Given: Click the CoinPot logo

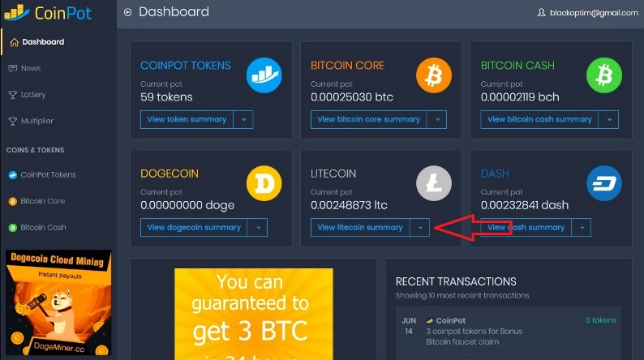Looking at the screenshot, I should (x=48, y=13).
